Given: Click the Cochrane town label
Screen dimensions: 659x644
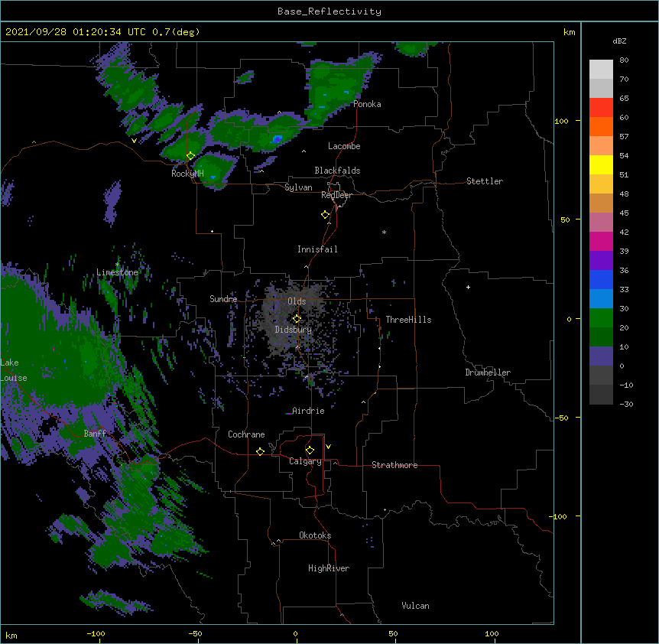Looking at the screenshot, I should click(246, 434).
